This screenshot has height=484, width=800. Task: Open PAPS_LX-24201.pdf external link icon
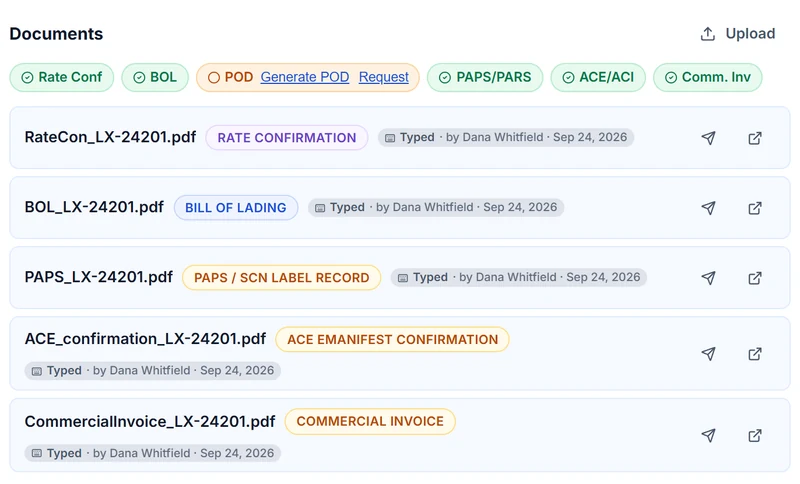click(755, 277)
